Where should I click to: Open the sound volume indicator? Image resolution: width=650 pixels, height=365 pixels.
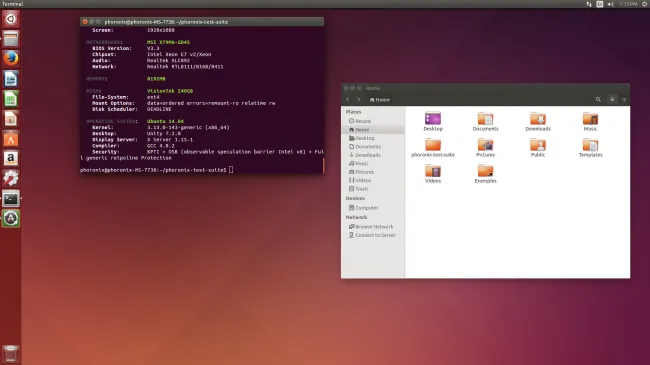[x=610, y=4]
